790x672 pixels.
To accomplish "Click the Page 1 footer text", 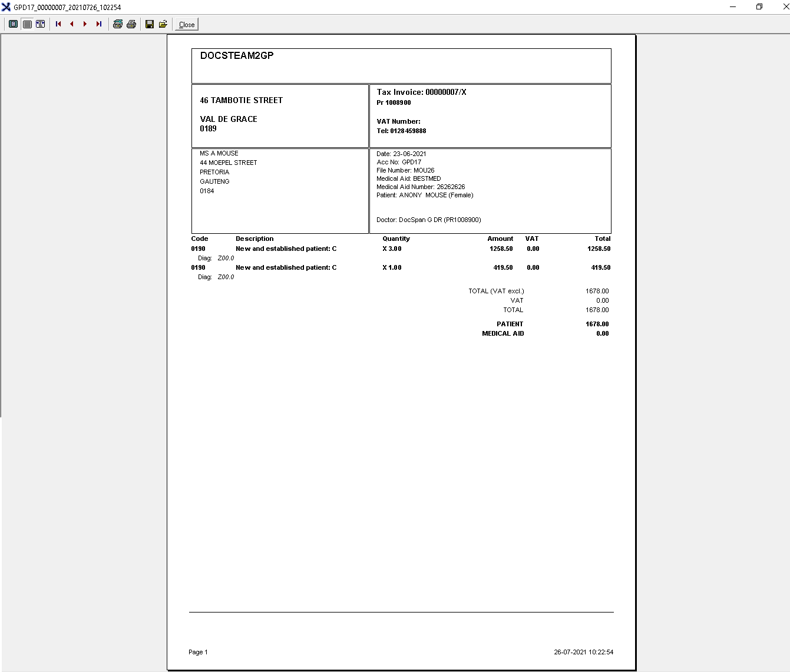I will click(x=198, y=652).
